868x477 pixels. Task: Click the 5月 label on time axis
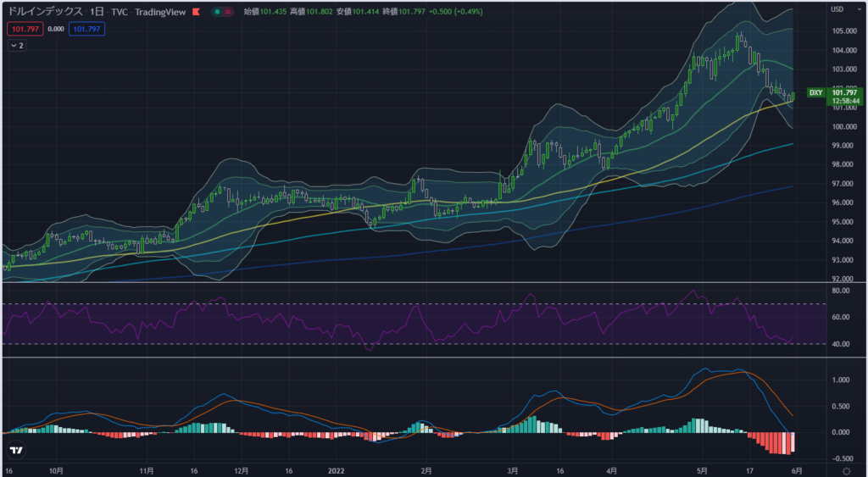[702, 469]
